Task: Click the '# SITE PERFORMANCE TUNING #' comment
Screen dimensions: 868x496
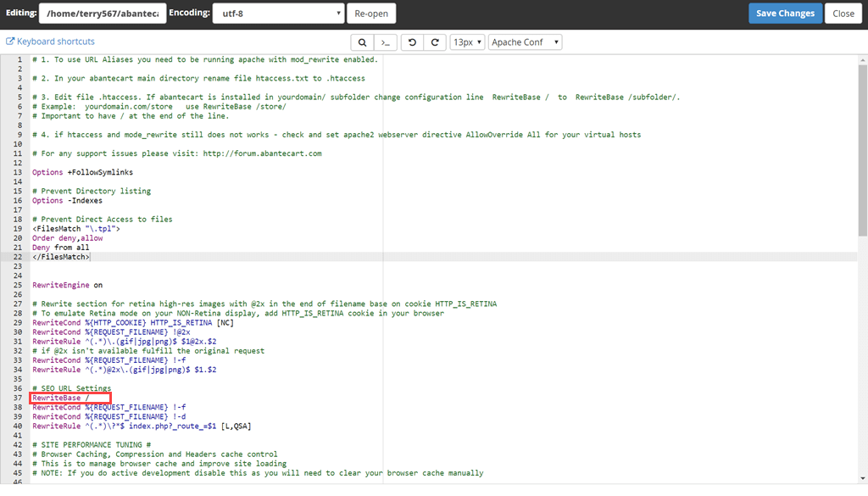Action: click(x=92, y=445)
